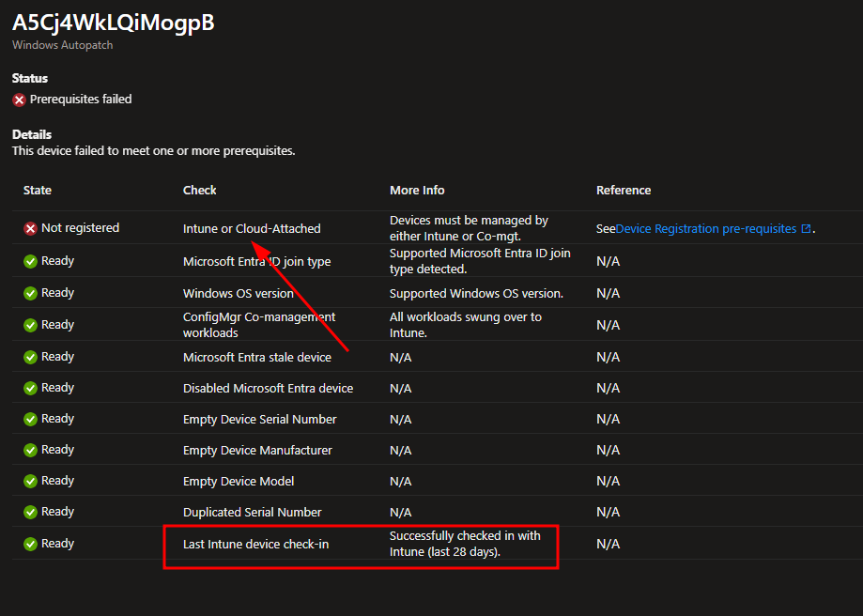
Task: Click 'All workloads swung over to Intune.' text
Action: click(466, 325)
